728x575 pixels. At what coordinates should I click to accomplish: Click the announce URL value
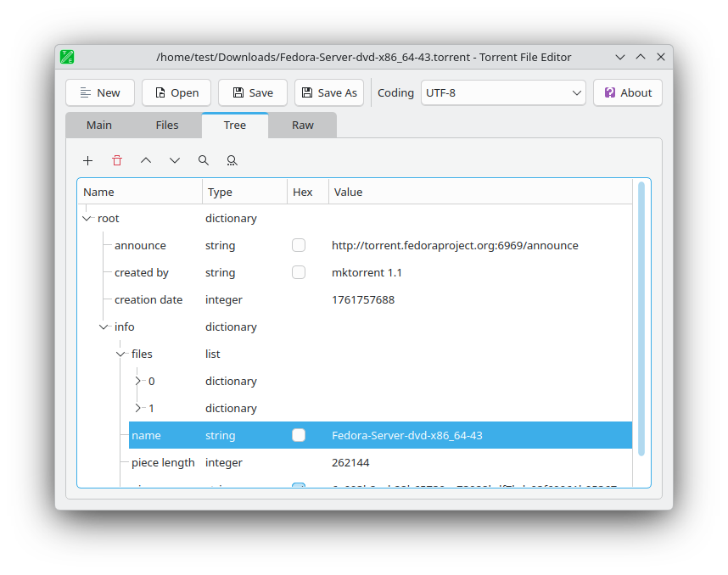click(x=455, y=245)
